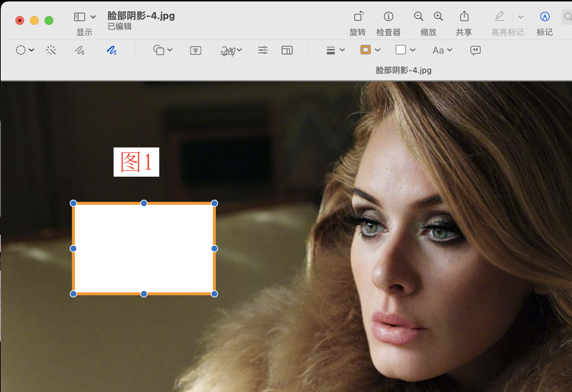Screen dimensions: 572x392
Task: Add a speech bubble annotation
Action: pos(475,50)
